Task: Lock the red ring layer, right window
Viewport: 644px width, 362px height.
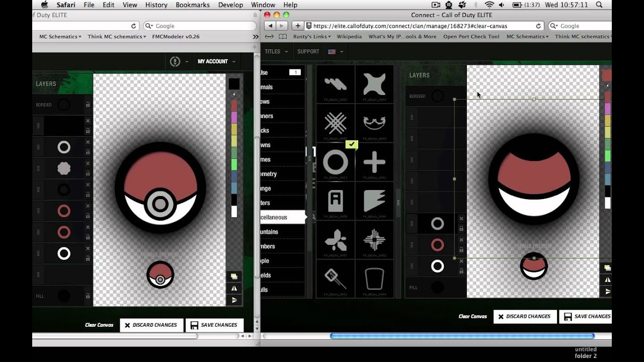Action: [461, 249]
